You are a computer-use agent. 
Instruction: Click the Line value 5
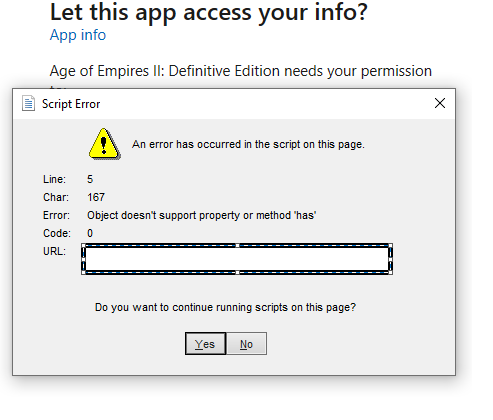pyautogui.click(x=90, y=179)
